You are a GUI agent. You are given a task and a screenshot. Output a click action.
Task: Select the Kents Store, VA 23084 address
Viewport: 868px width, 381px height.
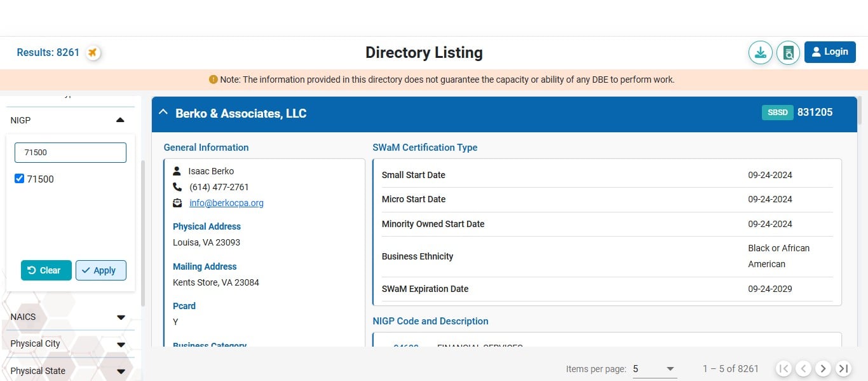[216, 282]
